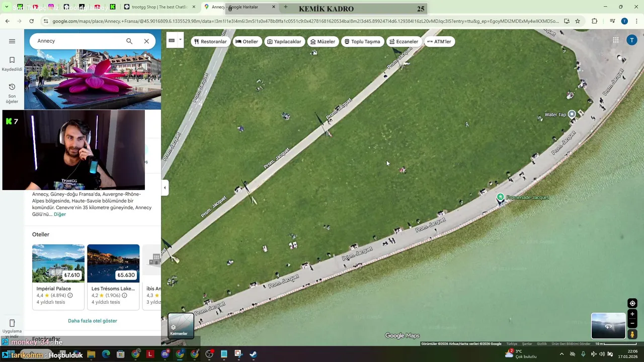644x362 pixels.
Task: Click Şartlar terms link
Action: tap(527, 344)
